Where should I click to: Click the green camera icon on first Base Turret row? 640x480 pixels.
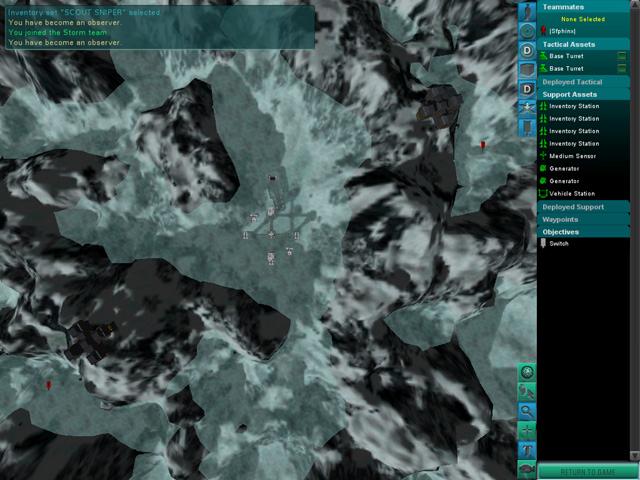(x=621, y=56)
